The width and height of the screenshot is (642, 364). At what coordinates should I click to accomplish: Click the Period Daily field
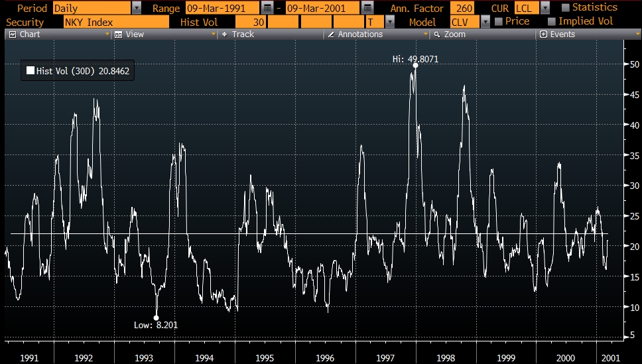pyautogui.click(x=92, y=8)
